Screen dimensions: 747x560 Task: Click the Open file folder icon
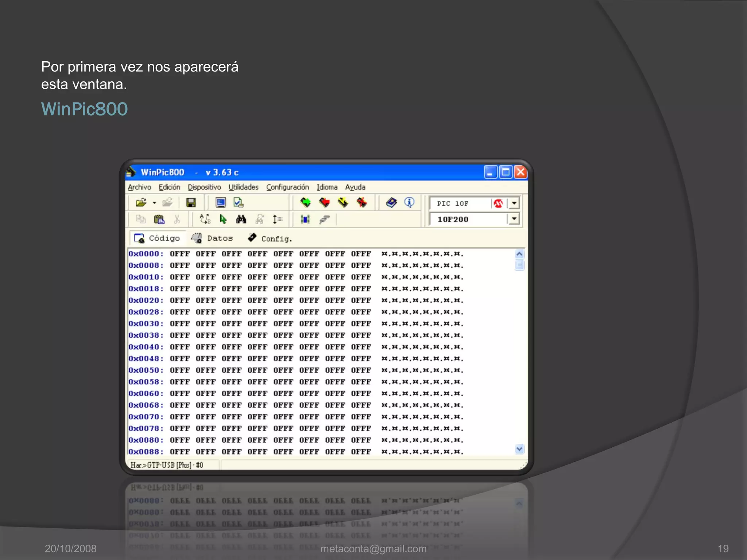coord(141,203)
